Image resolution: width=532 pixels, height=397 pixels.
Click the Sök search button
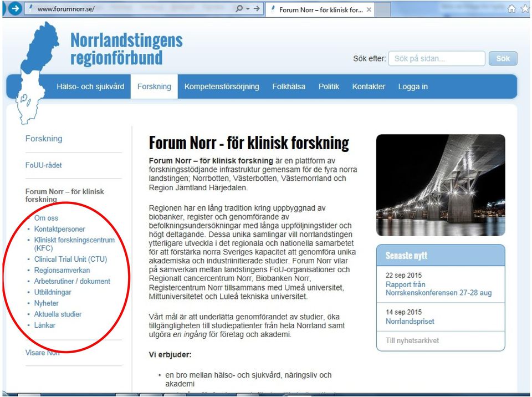(x=503, y=58)
